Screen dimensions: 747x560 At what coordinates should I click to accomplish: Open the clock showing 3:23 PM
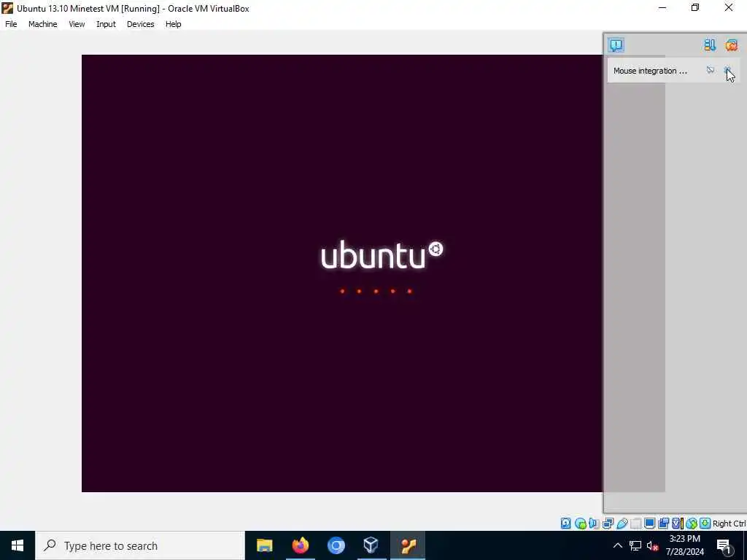point(684,545)
